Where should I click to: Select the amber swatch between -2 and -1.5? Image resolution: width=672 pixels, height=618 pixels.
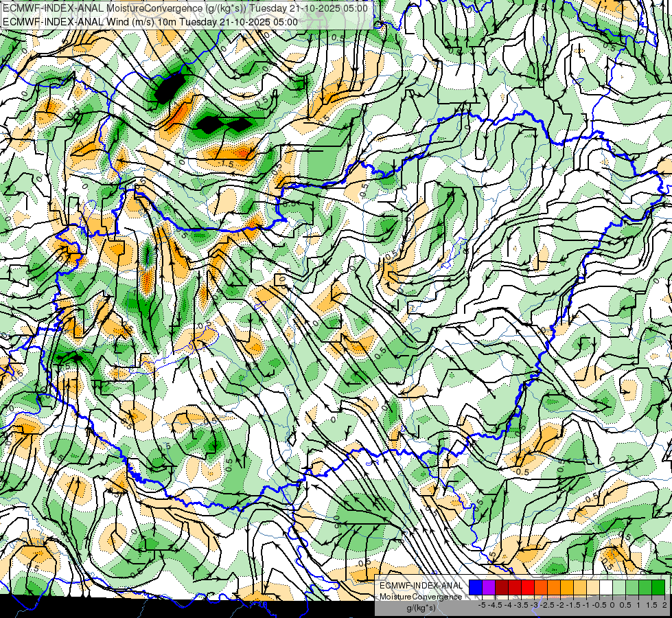click(566, 588)
